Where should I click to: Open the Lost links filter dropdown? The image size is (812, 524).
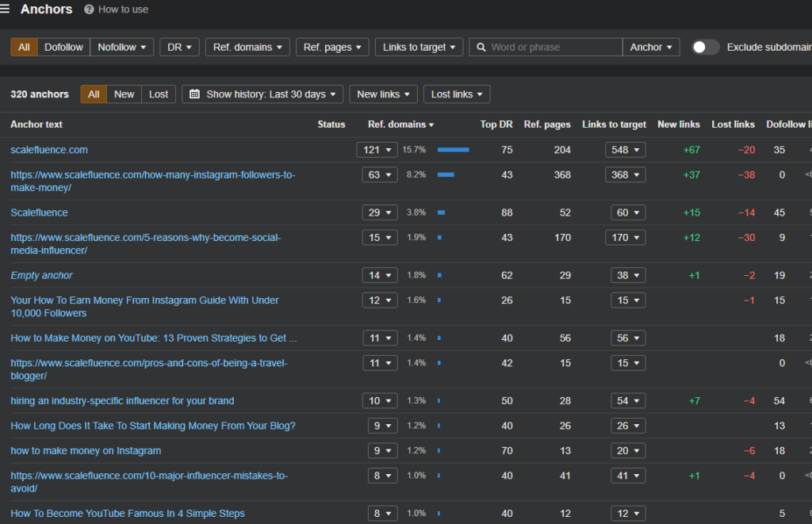(x=457, y=94)
